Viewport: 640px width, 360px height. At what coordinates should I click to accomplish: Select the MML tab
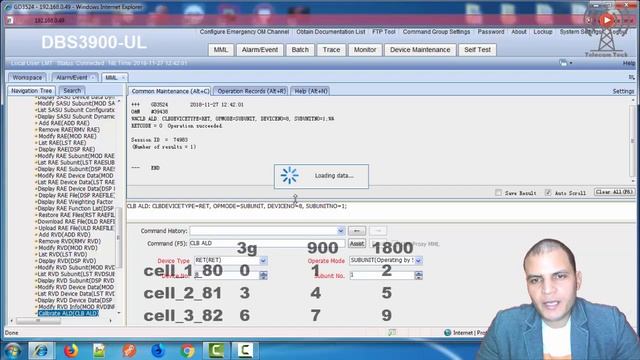tap(111, 77)
